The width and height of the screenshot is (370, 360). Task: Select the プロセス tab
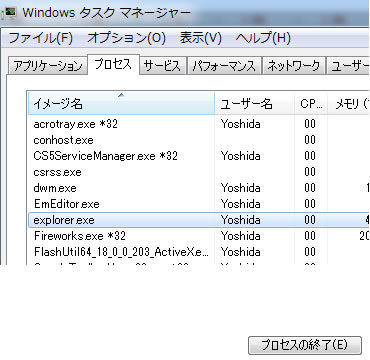pyautogui.click(x=113, y=65)
